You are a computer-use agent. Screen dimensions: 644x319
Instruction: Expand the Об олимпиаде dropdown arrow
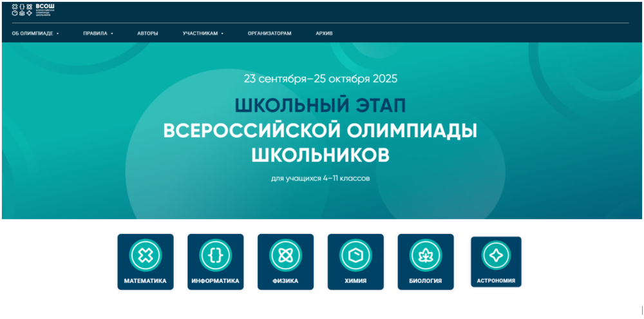(58, 34)
